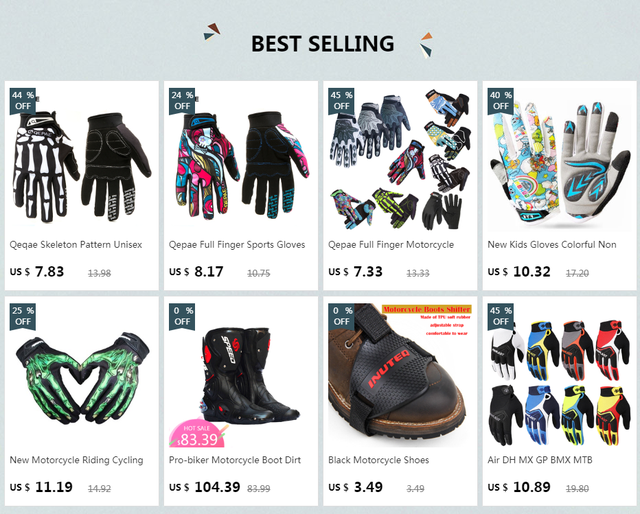Open the Black Motorcycle Shoes link
The width and height of the screenshot is (640, 514).
[378, 460]
